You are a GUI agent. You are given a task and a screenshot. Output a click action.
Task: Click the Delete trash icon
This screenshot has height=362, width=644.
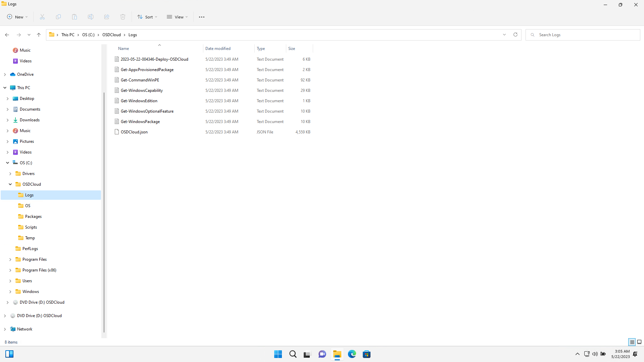point(123,17)
